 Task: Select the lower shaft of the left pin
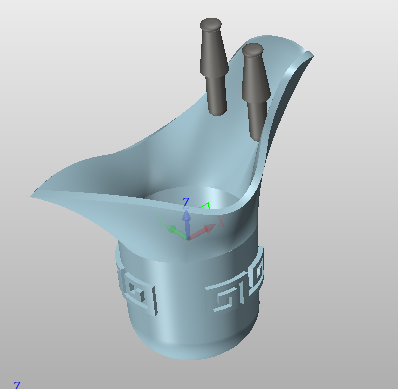tap(216, 95)
